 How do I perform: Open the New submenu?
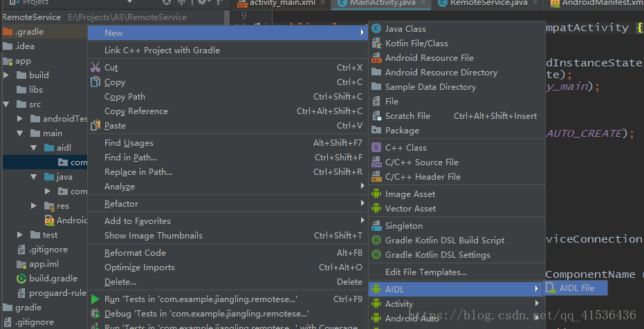(228, 32)
